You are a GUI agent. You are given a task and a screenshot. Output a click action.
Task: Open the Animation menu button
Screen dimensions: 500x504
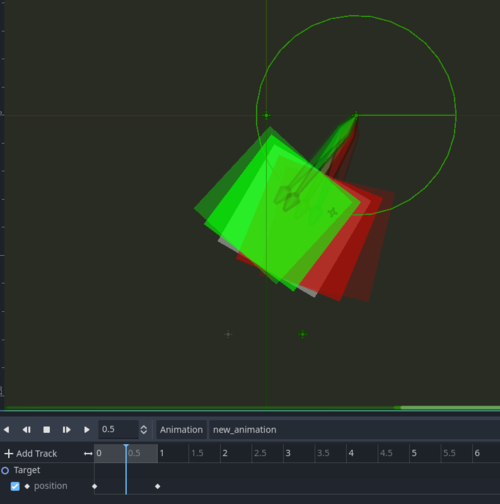click(x=181, y=430)
